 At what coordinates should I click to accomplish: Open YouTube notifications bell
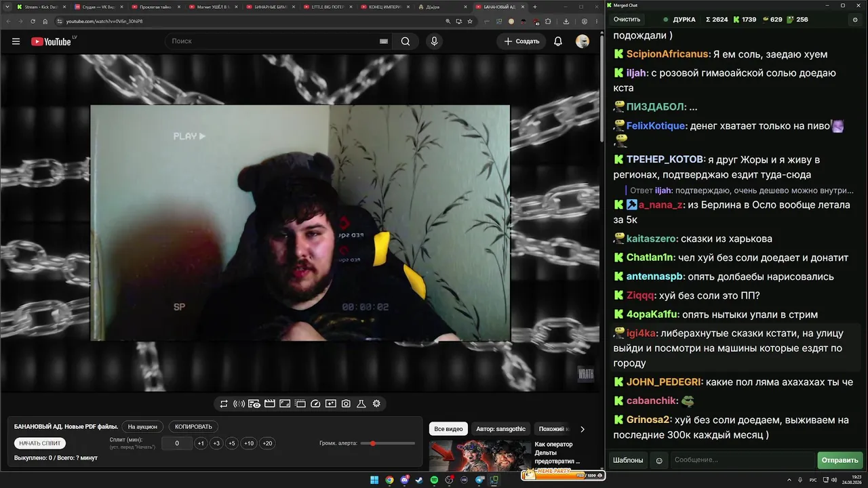pos(558,41)
